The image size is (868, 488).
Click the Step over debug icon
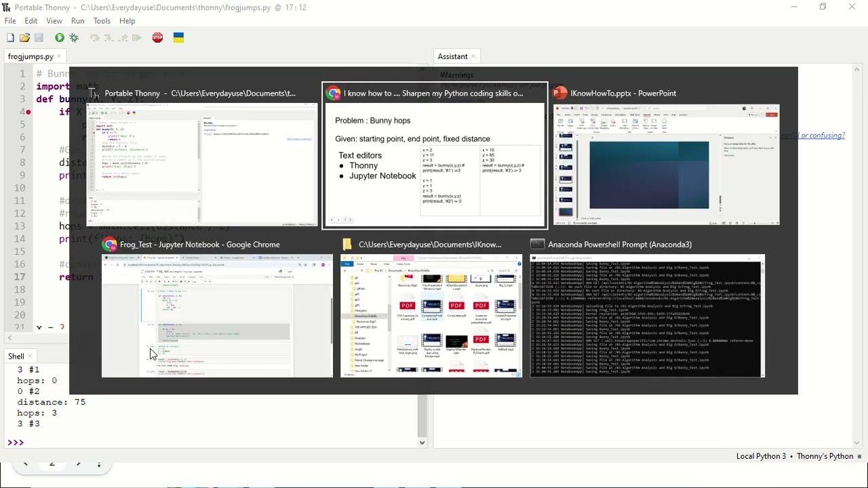pyautogui.click(x=94, y=38)
